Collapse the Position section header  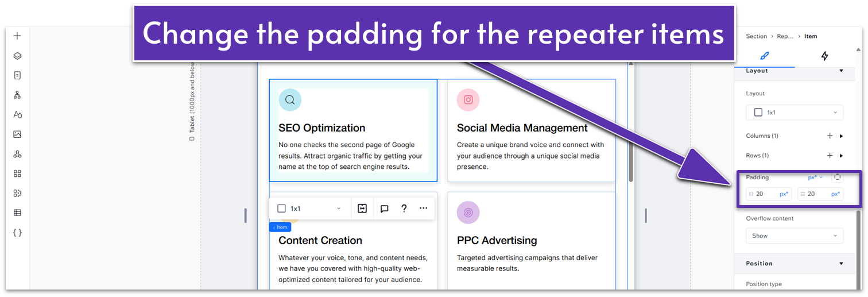click(x=795, y=263)
